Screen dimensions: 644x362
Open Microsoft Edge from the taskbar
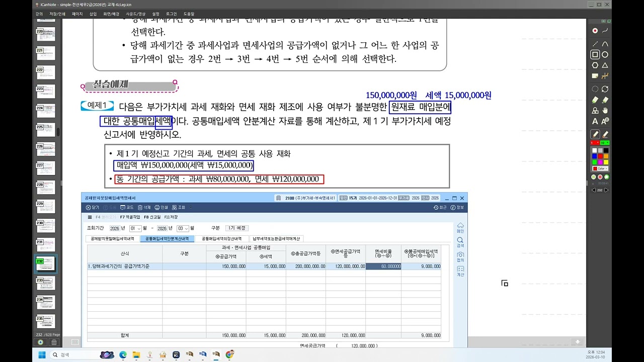coord(123,354)
